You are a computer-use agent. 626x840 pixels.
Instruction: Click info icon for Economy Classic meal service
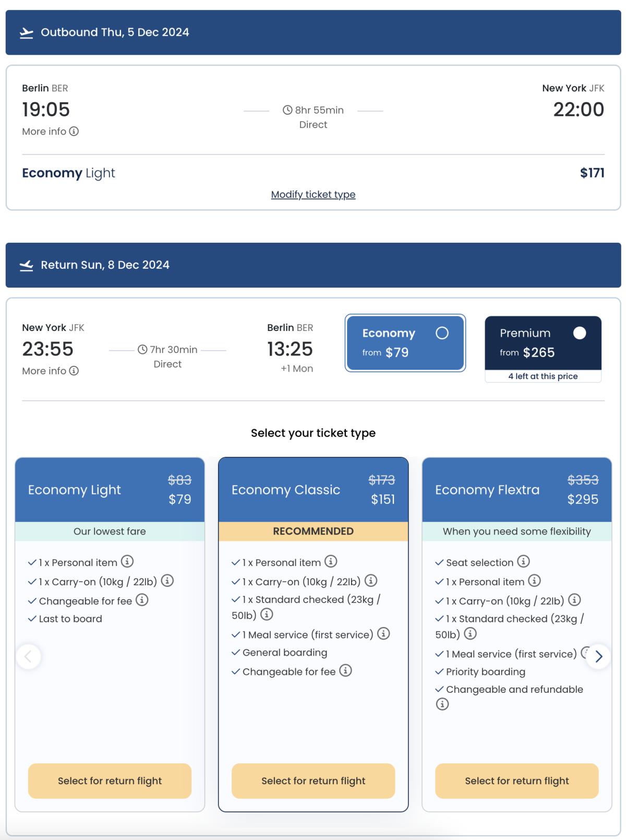point(384,633)
